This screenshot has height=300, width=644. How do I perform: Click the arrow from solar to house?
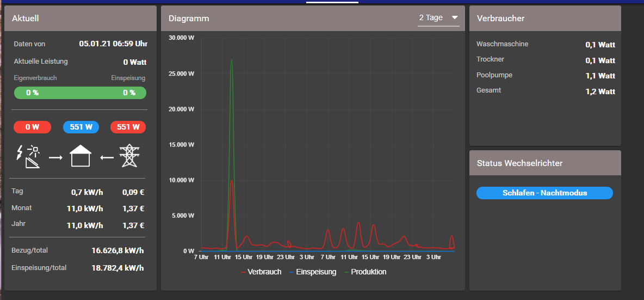tap(55, 157)
